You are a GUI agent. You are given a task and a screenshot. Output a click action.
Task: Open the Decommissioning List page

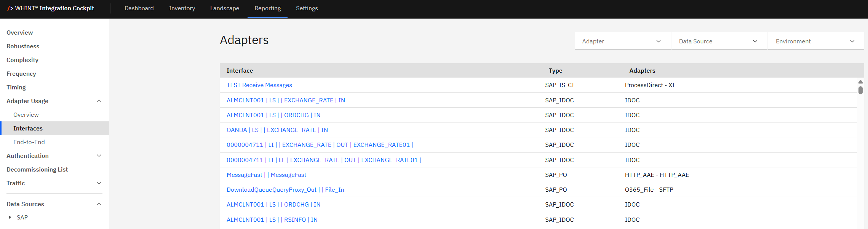37,169
